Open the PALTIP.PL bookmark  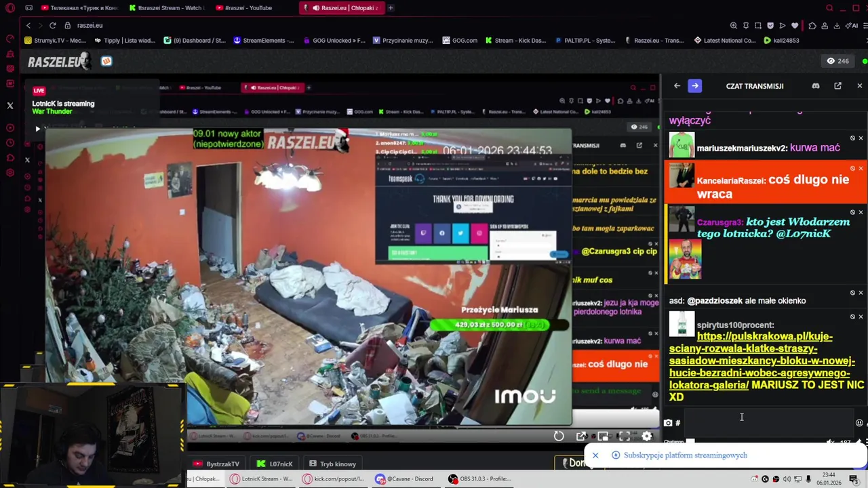click(x=585, y=41)
